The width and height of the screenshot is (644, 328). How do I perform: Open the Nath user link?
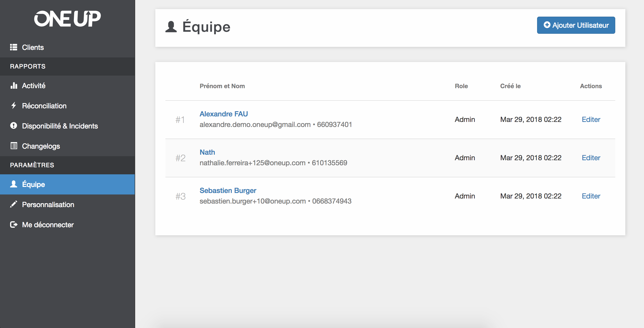(207, 152)
